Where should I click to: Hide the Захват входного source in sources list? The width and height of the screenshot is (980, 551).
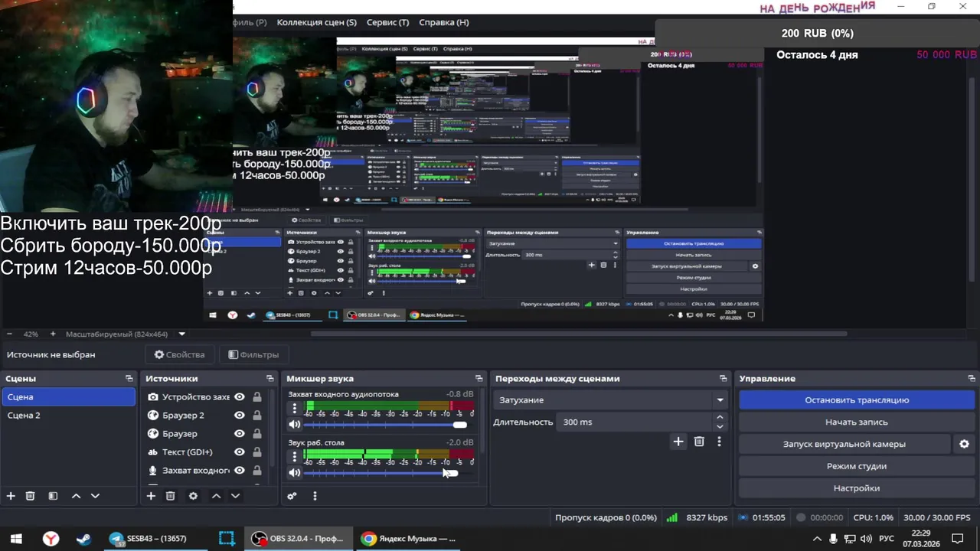240,471
